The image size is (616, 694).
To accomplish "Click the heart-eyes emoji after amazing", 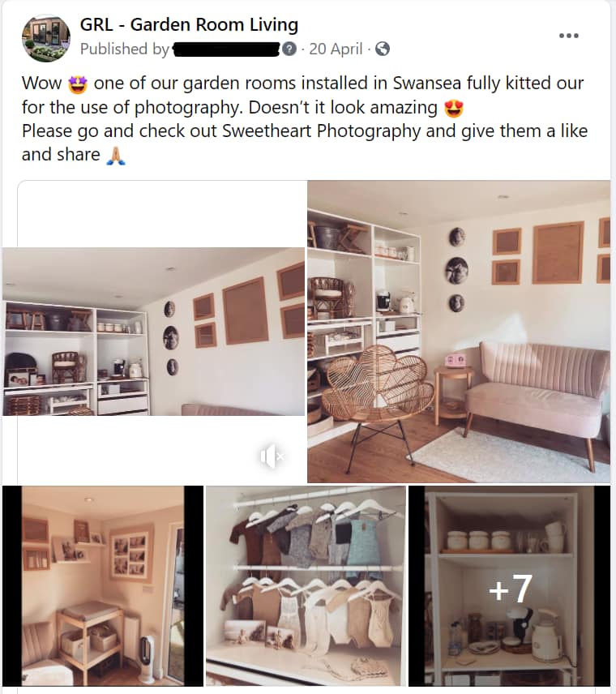I will [454, 108].
